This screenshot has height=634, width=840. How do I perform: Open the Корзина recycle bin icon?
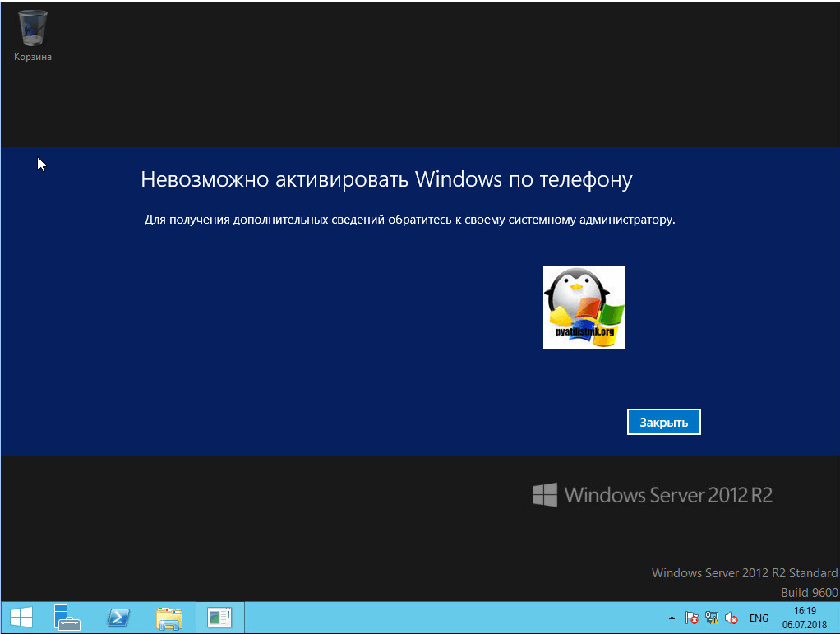[x=32, y=35]
